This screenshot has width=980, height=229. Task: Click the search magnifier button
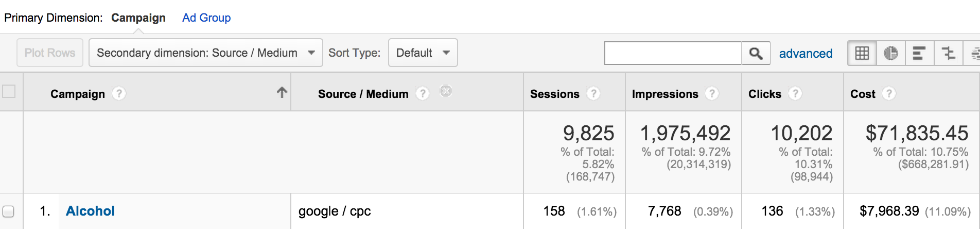point(756,53)
